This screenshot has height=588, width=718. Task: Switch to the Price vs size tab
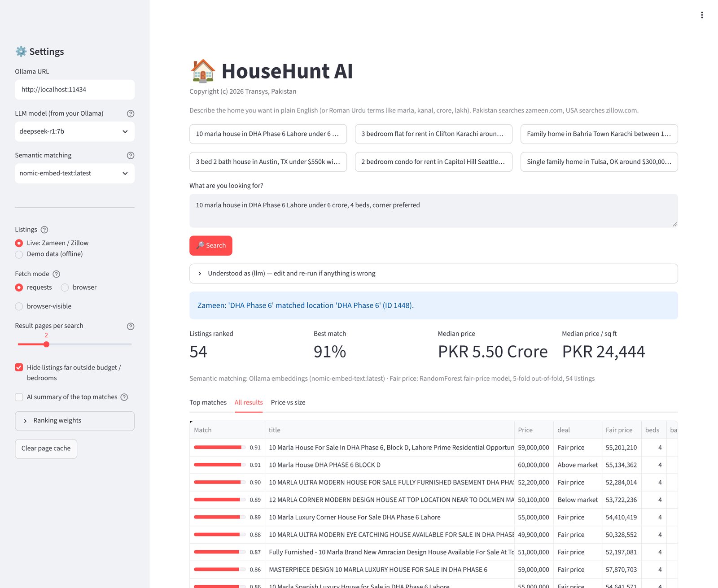(288, 402)
